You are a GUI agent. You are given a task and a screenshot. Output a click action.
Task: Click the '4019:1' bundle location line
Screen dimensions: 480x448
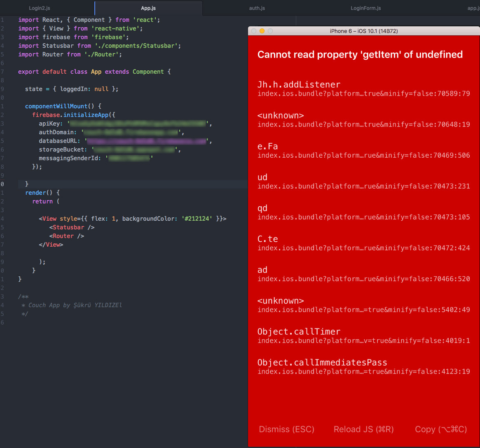364,341
